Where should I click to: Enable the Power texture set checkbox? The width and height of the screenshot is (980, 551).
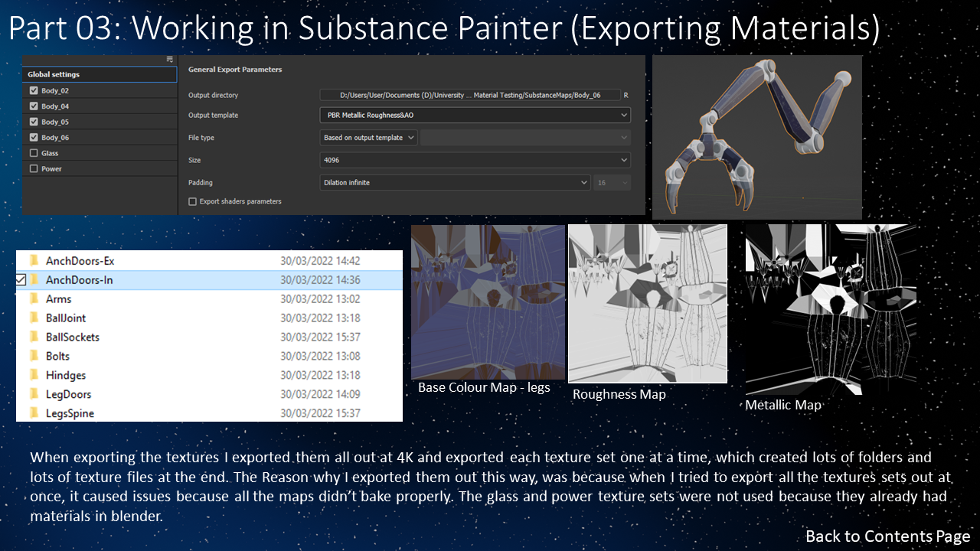point(34,168)
